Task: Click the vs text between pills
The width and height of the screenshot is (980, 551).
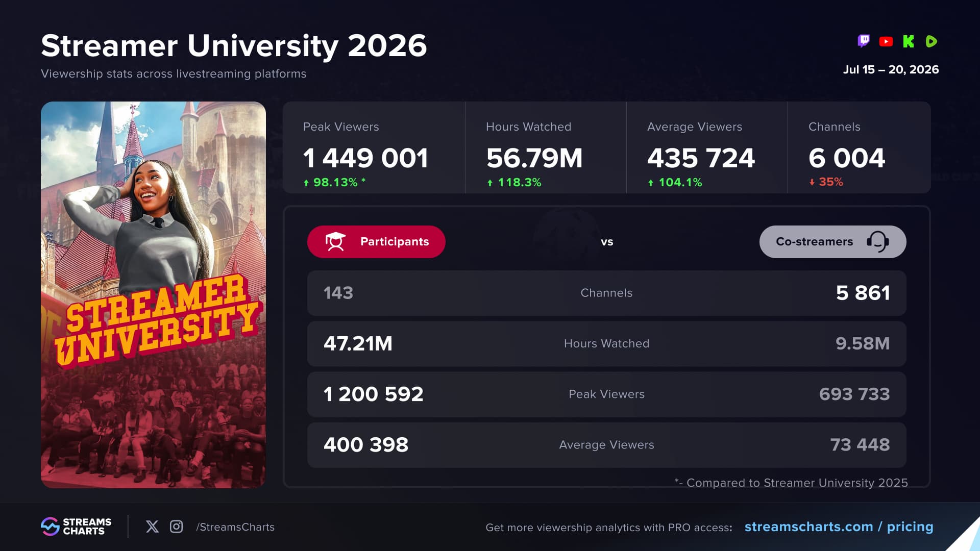Action: click(x=607, y=242)
